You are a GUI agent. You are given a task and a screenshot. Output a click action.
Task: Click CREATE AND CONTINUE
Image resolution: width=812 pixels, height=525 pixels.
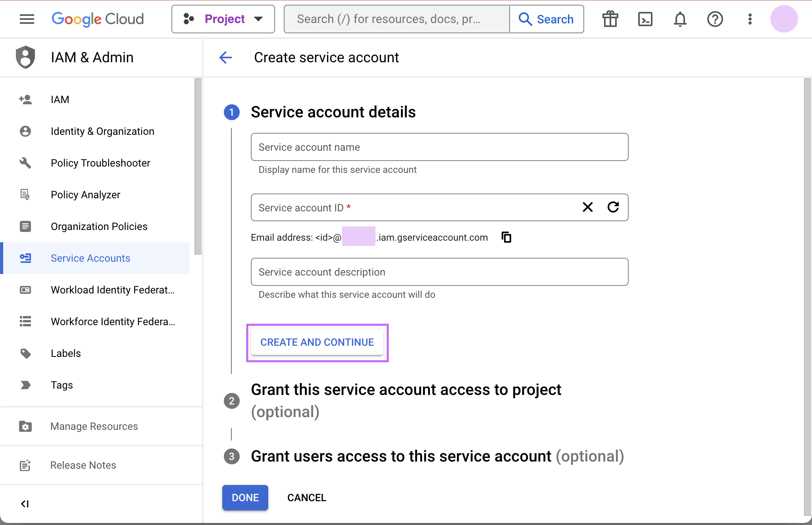click(x=317, y=342)
